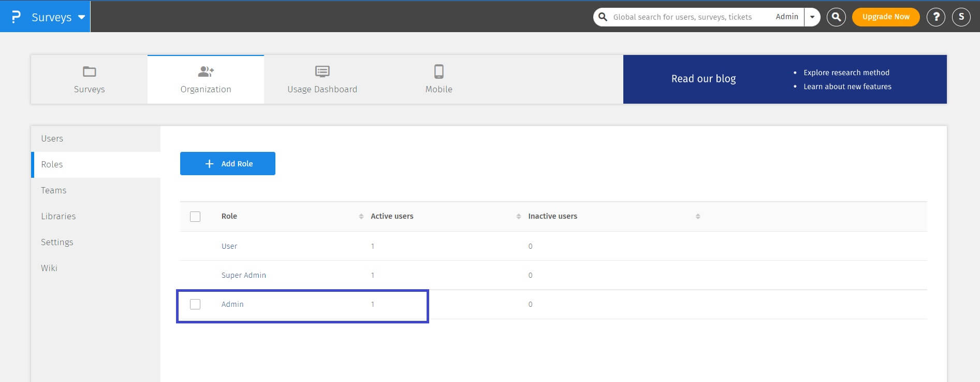The width and height of the screenshot is (980, 382).
Task: Go to the Mobile tab
Action: pos(438,79)
